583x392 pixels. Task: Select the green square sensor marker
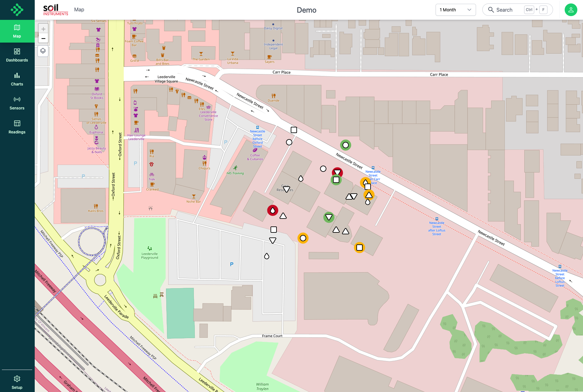336,180
